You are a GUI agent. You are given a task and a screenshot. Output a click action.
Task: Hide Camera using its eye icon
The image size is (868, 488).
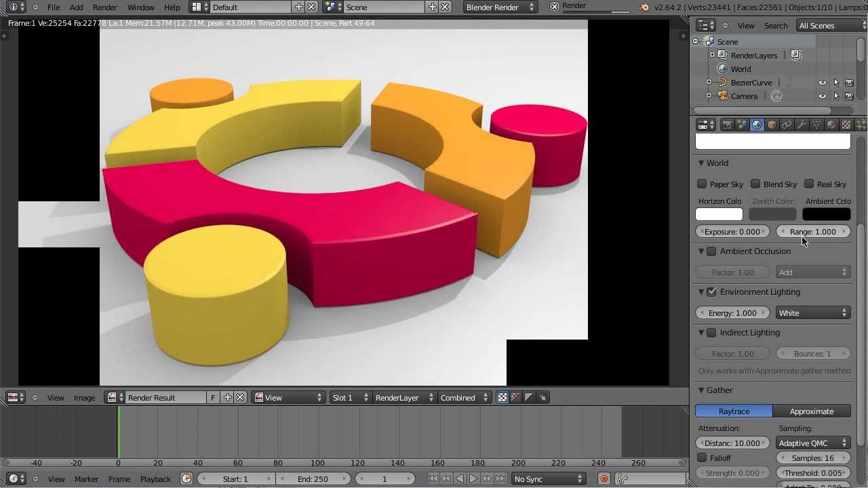tap(823, 96)
